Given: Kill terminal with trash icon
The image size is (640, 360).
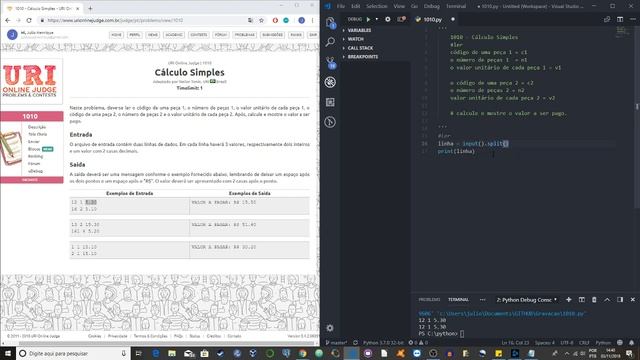Looking at the screenshot, I should tap(594, 300).
